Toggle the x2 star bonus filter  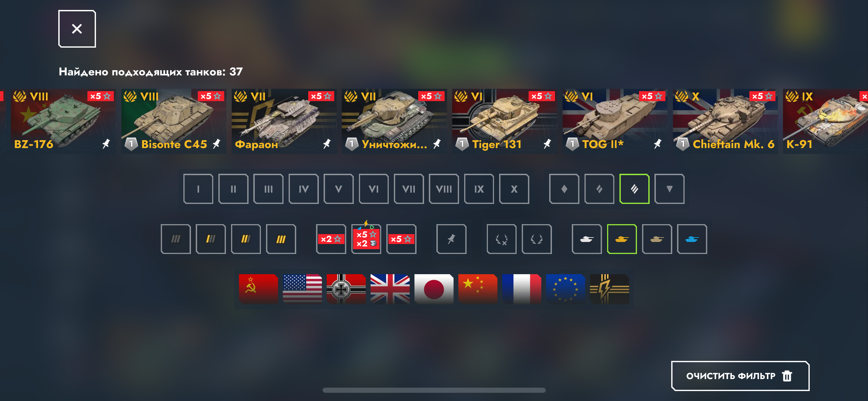pyautogui.click(x=331, y=239)
